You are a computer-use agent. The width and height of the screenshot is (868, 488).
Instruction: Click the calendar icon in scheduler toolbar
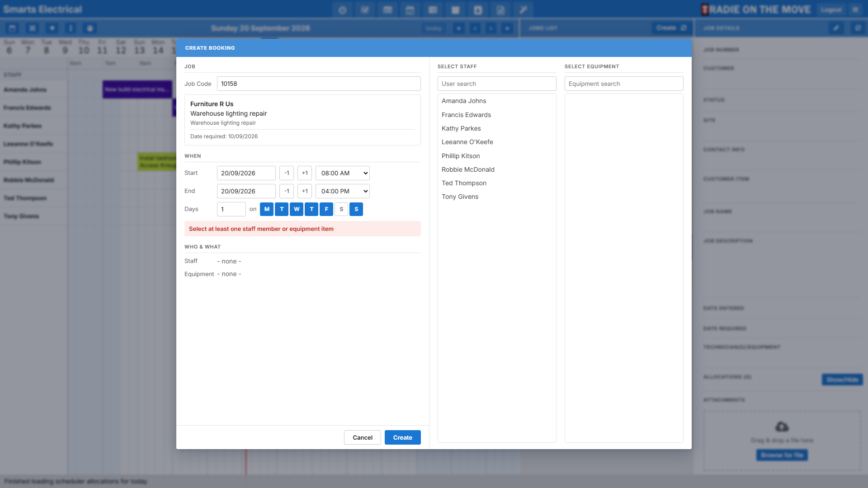12,28
